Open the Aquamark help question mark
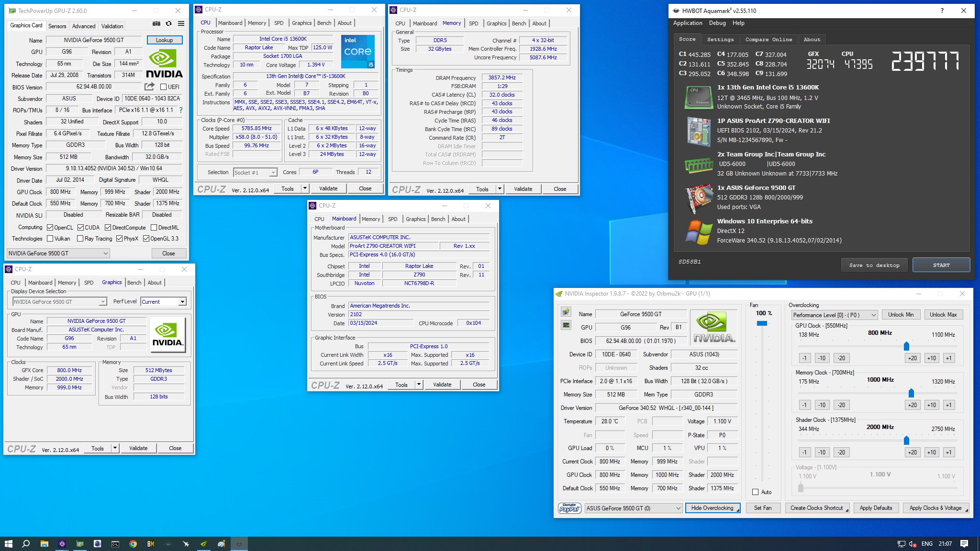Image resolution: width=980 pixels, height=551 pixels. point(942,11)
